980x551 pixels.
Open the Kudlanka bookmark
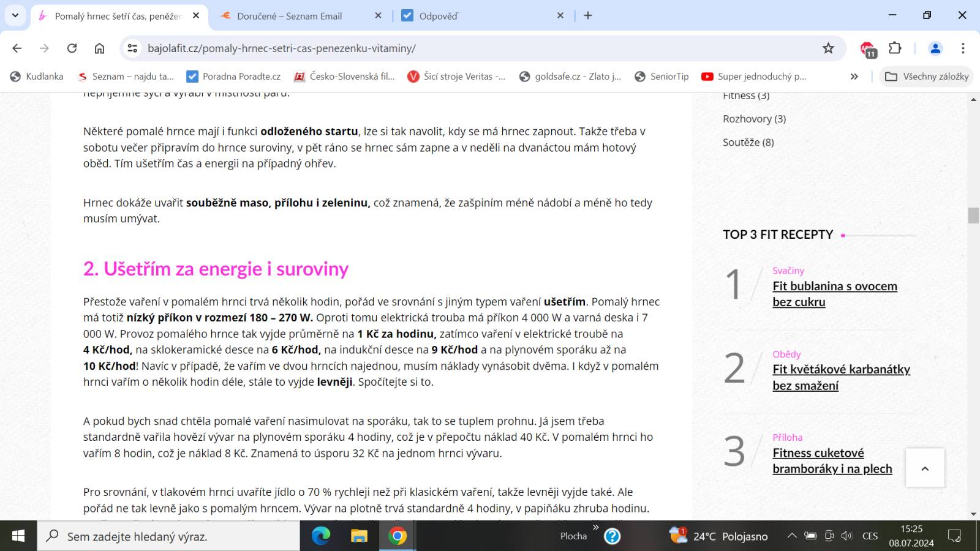37,77
